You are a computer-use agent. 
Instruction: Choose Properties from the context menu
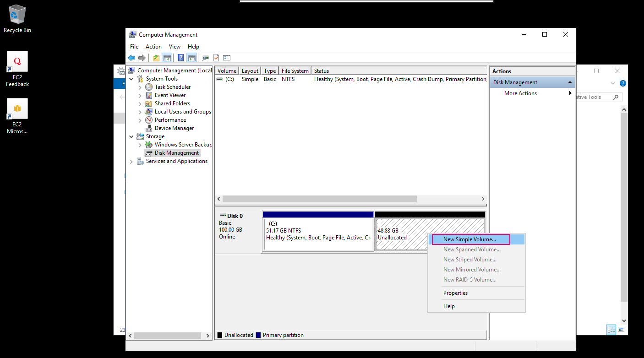[476, 293]
